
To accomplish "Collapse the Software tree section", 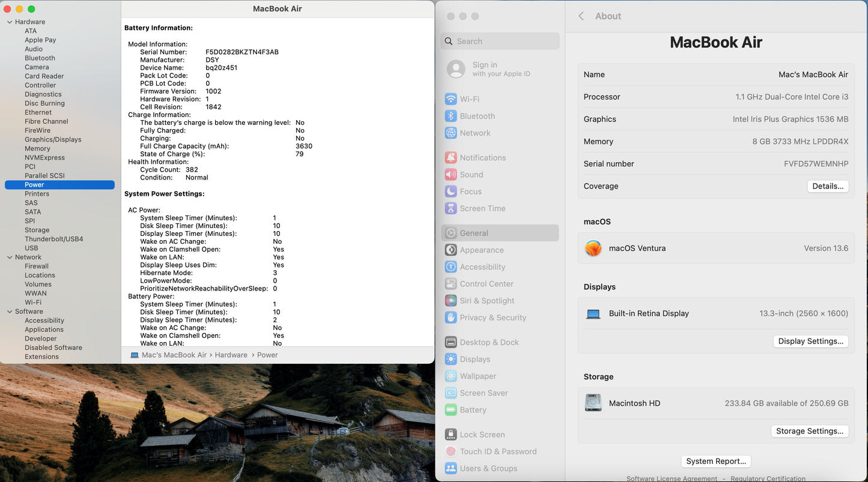I will click(x=10, y=312).
